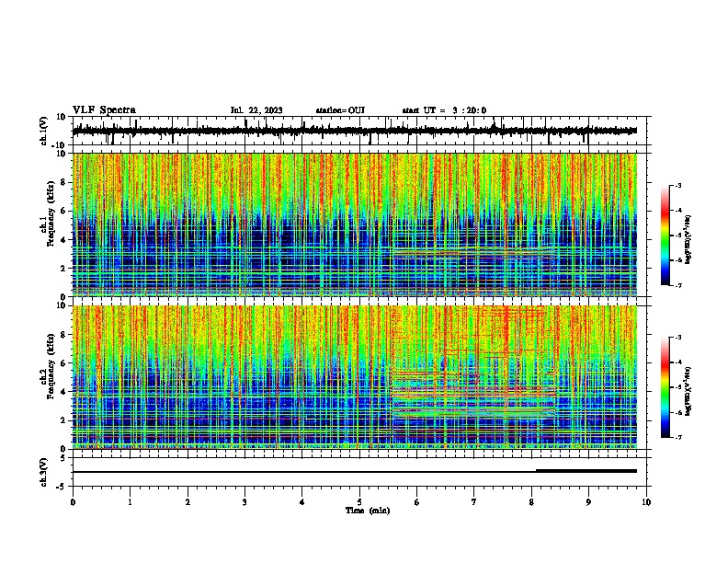Viewport: 728px width, 563px height.
Task: Click the time axis tick label "3"
Action: coord(245,502)
